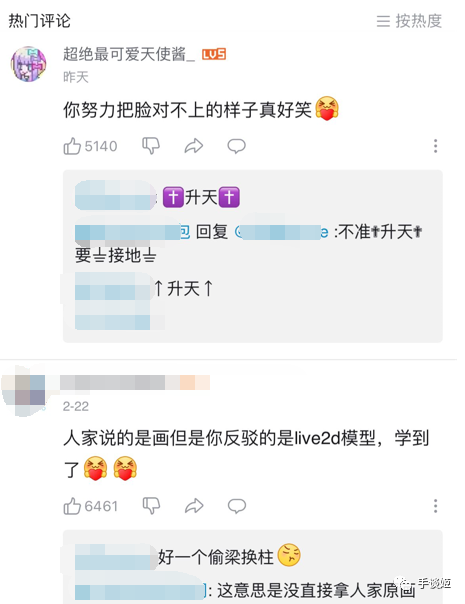Open the 超绝最可爱天使酱_ user profile name

pyautogui.click(x=129, y=54)
